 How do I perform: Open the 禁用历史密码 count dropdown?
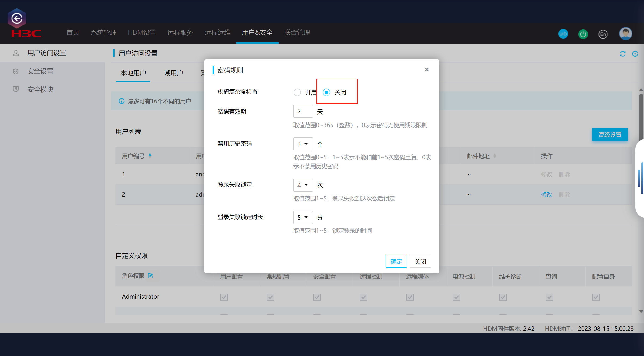pyautogui.click(x=303, y=144)
